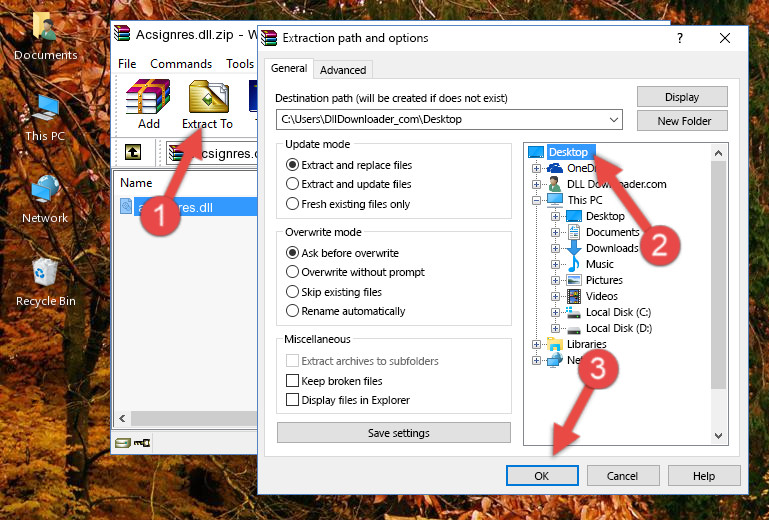
Task: Click folder tree scrollbar up arrow
Action: pos(718,153)
